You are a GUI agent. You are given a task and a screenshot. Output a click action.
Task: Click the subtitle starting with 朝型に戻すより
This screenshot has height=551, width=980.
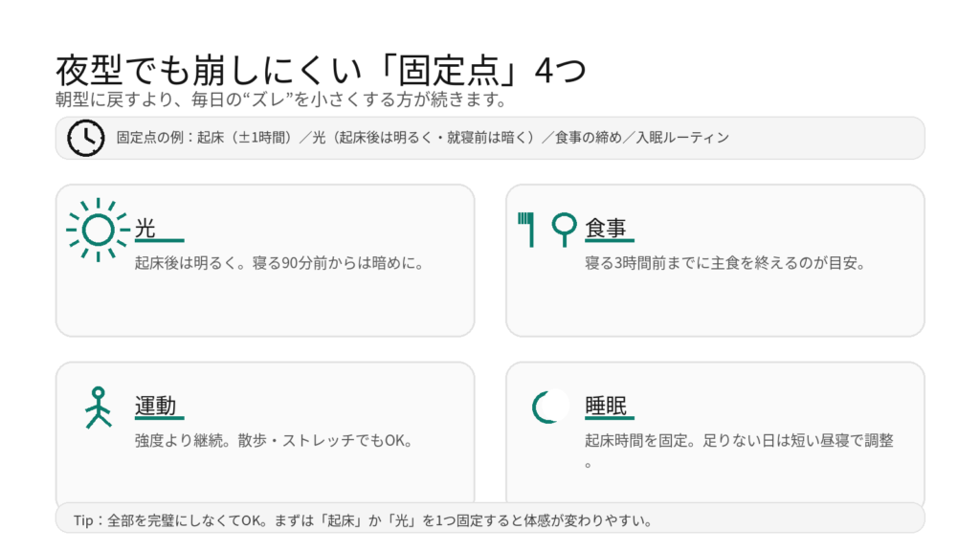280,99
